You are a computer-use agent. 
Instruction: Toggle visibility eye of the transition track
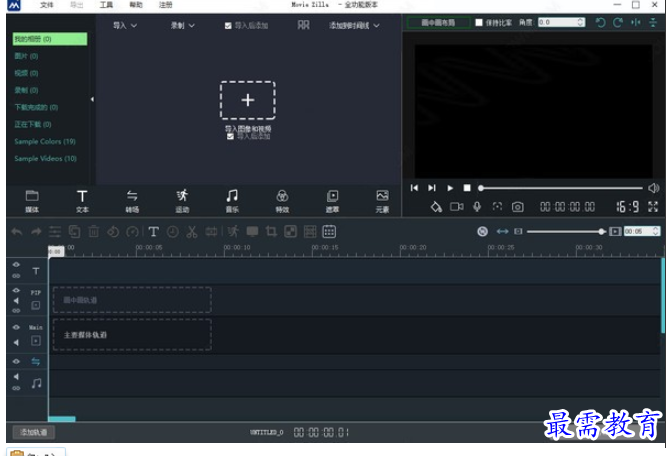coord(16,361)
